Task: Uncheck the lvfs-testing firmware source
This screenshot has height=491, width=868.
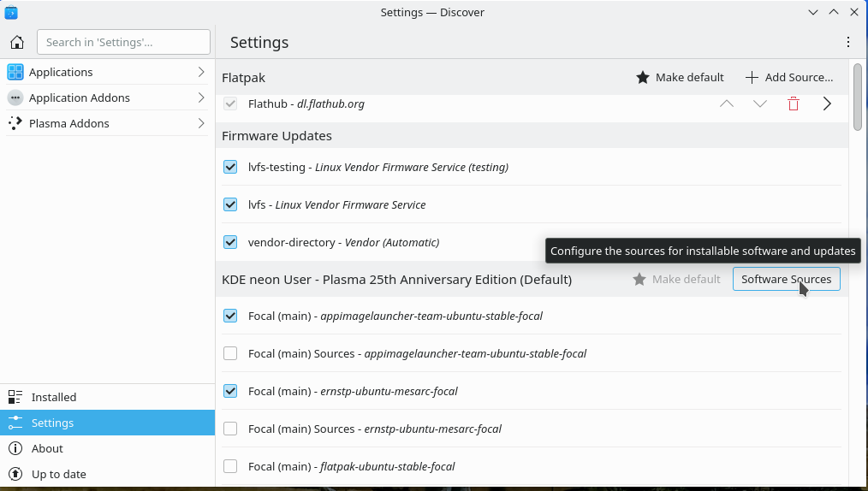Action: 230,167
